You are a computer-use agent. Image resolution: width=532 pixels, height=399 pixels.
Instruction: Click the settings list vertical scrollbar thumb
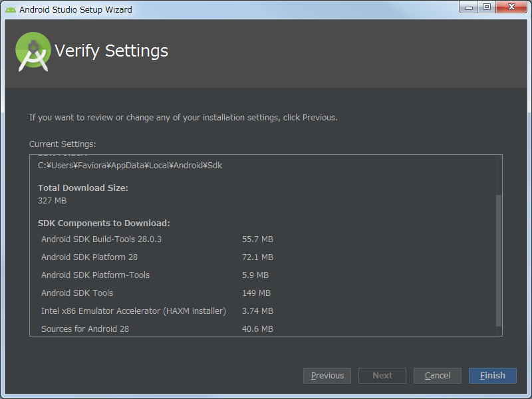(x=498, y=260)
